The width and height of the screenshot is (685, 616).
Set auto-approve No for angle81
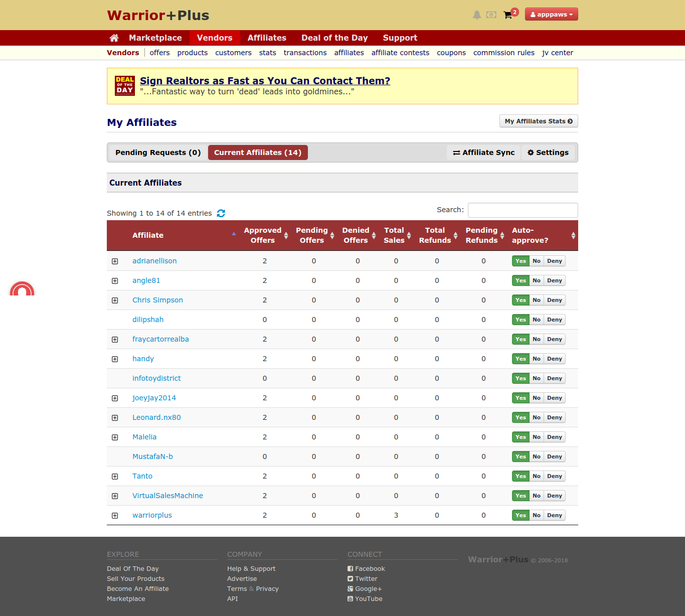tap(537, 280)
